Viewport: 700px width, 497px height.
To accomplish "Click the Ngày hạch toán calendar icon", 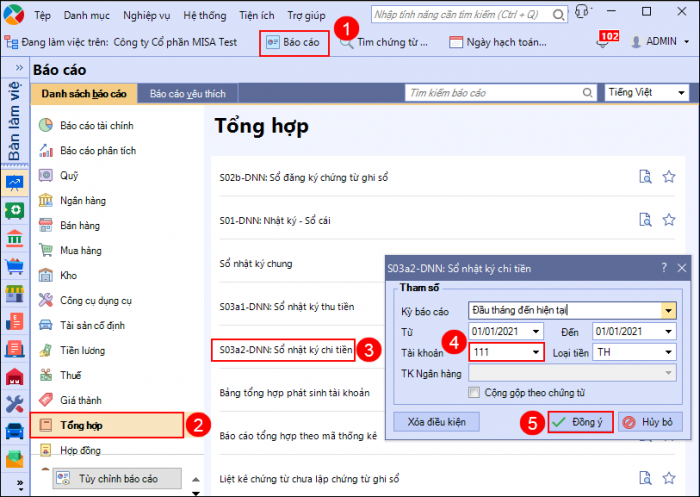I will pyautogui.click(x=456, y=43).
